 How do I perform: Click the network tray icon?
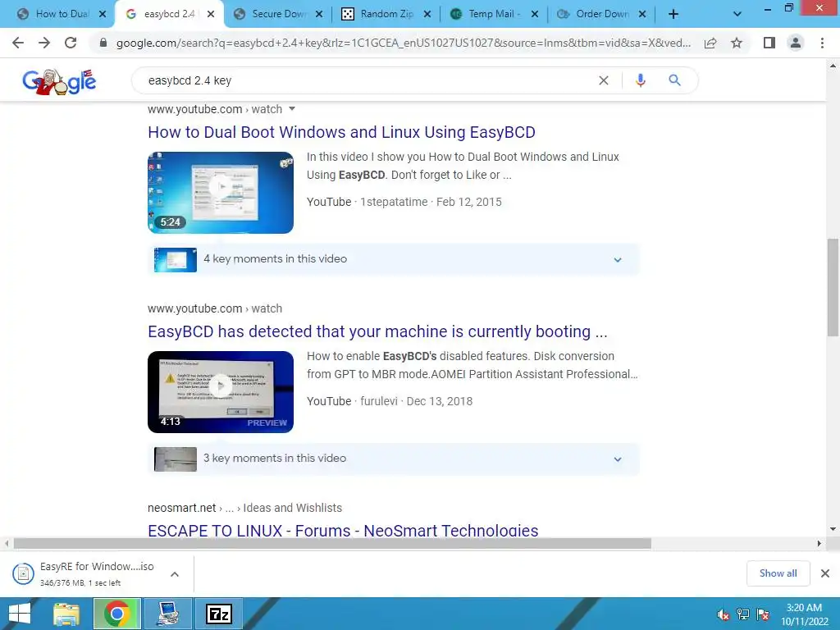coord(743,614)
